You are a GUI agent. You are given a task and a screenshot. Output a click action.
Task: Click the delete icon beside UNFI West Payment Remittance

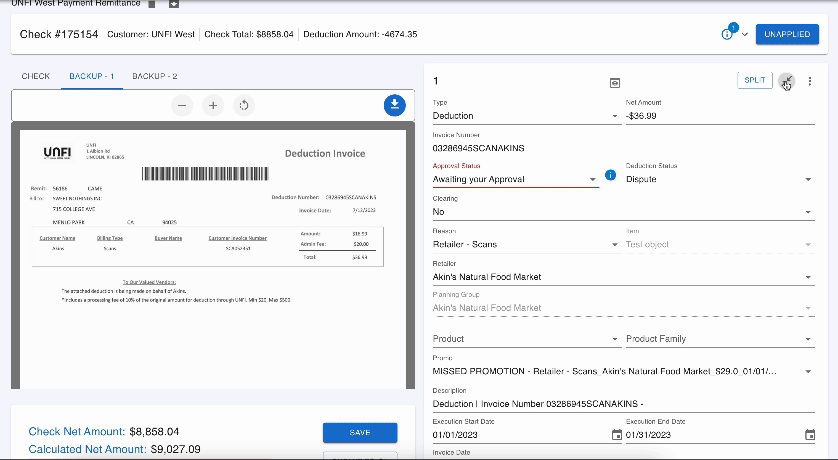click(152, 4)
